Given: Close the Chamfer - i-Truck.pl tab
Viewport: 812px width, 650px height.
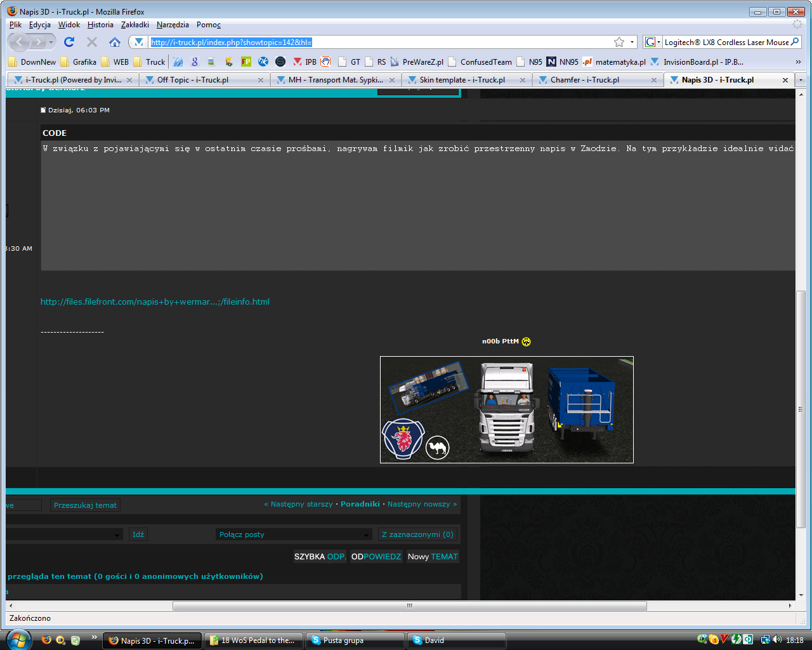Looking at the screenshot, I should coord(654,80).
